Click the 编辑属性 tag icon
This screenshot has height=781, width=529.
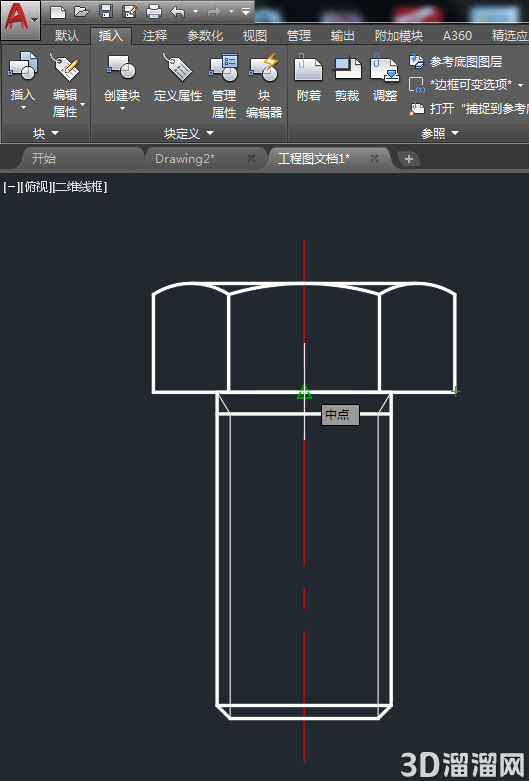(65, 67)
